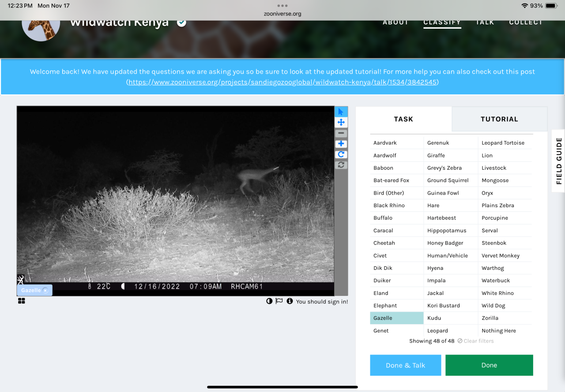This screenshot has width=565, height=392.
Task: Reset the image view
Action: click(341, 165)
